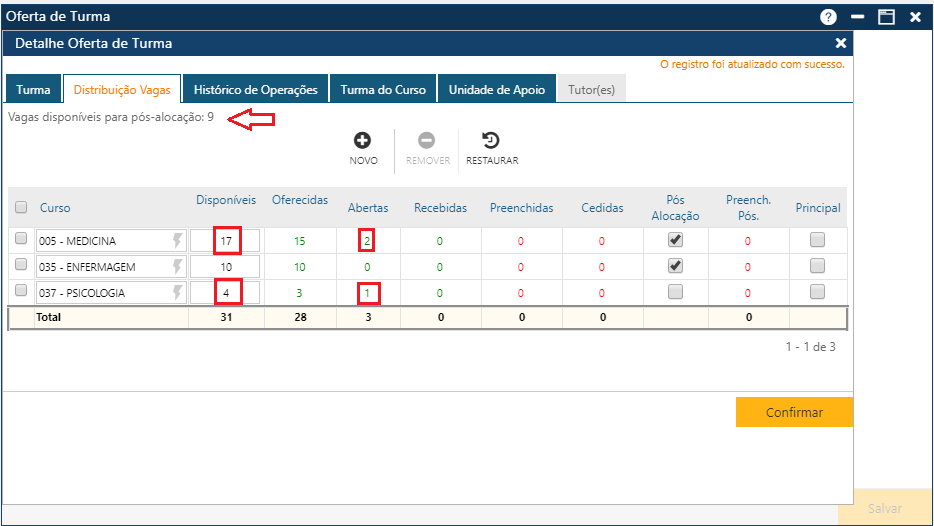934x526 pixels.
Task: Uncheck Pós Alocação for MEDICINA row
Action: tap(675, 240)
